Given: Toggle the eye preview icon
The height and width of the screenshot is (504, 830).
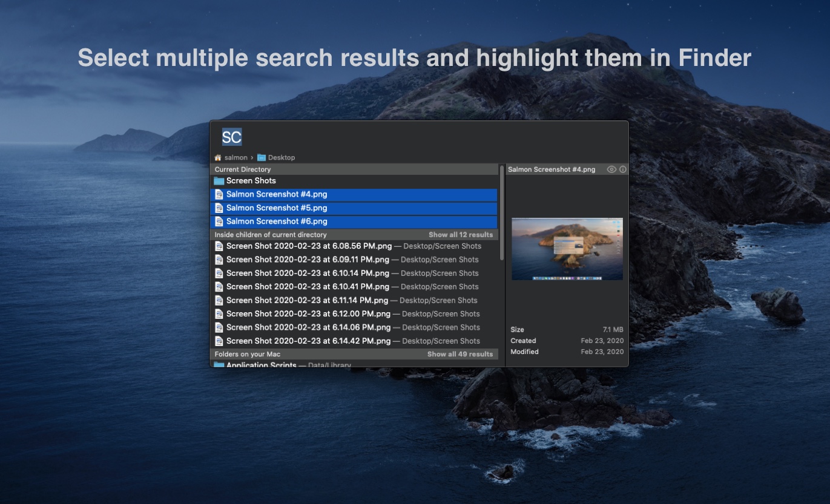Looking at the screenshot, I should [611, 169].
